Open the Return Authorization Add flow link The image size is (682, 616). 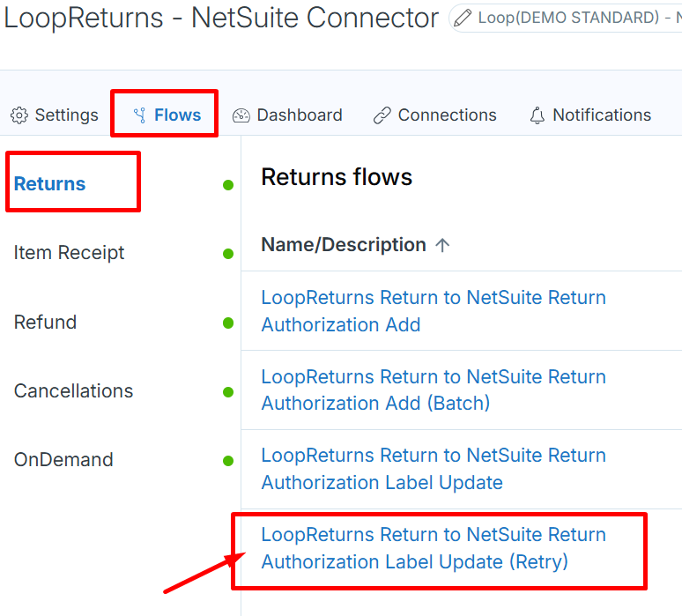click(x=434, y=311)
